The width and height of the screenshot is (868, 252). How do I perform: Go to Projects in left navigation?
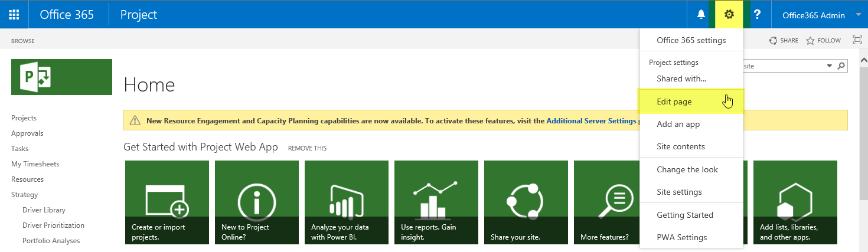[x=24, y=118]
